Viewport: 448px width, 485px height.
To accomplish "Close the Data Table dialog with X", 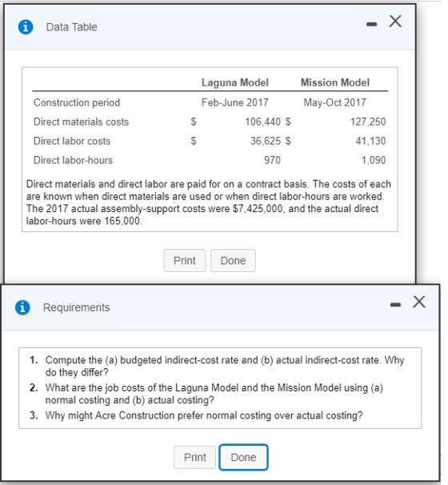I will coord(395,22).
